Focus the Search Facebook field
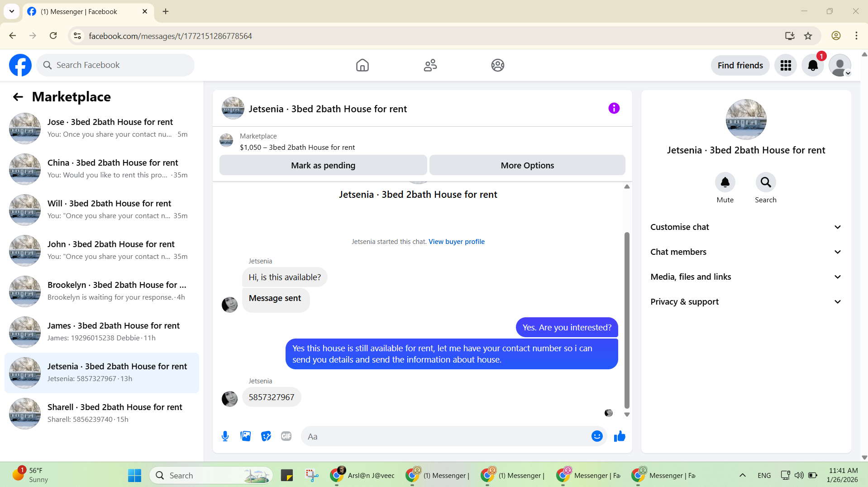 [115, 65]
